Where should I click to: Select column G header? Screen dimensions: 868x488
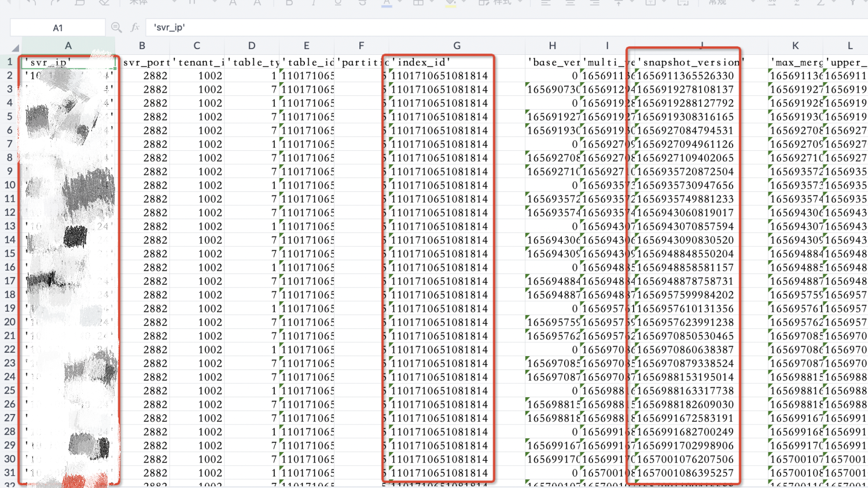[457, 46]
